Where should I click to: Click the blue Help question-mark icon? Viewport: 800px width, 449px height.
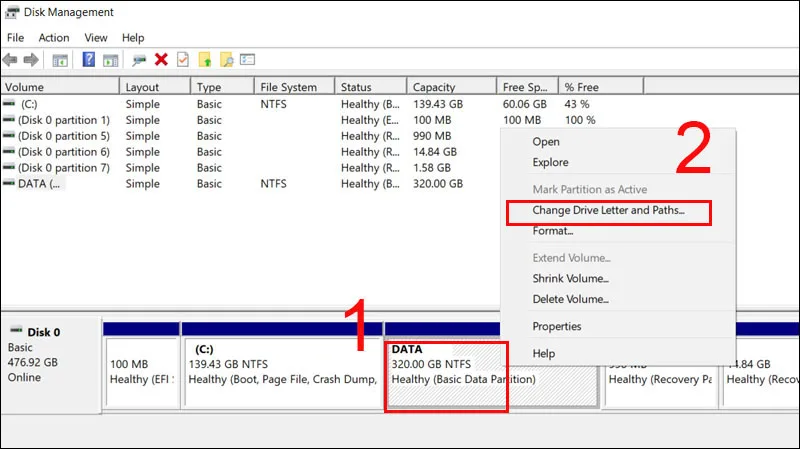[89, 60]
